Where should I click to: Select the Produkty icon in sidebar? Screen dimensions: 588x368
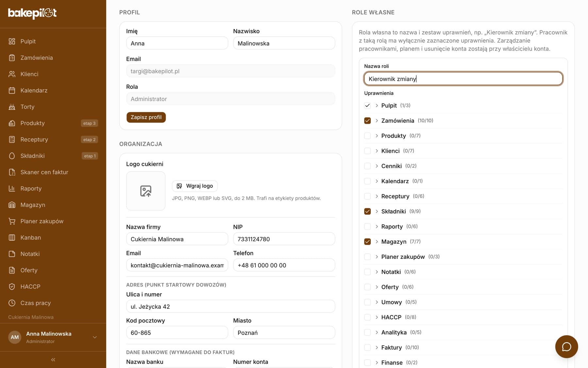(12, 123)
